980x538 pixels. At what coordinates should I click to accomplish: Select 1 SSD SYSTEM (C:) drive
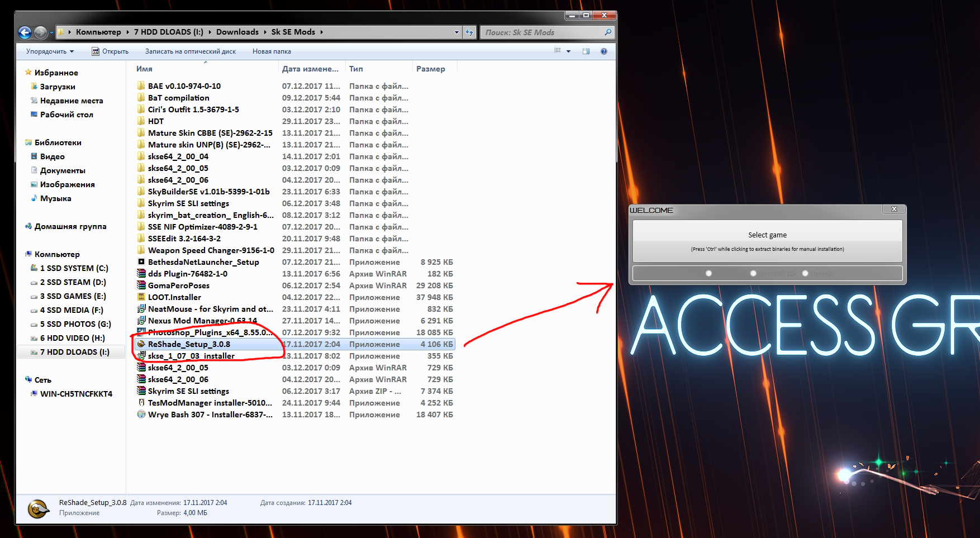point(74,268)
